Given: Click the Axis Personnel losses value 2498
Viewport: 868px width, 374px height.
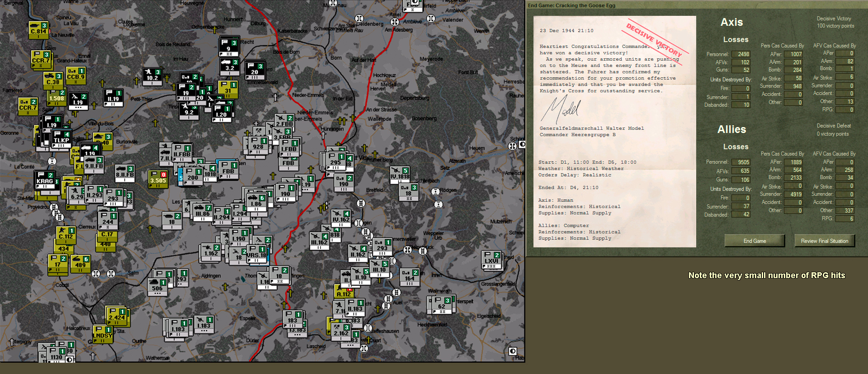Looking at the screenshot, I should click(x=741, y=54).
